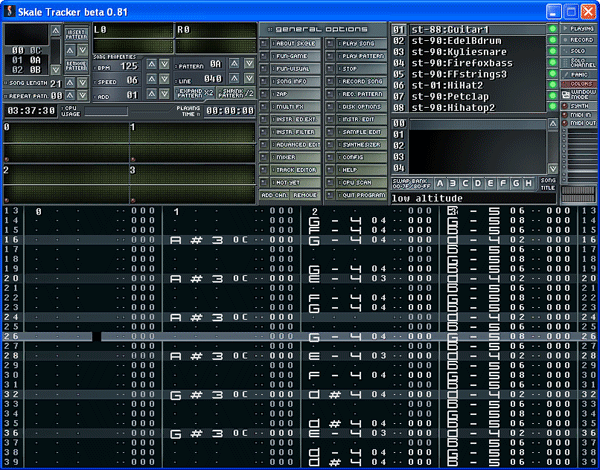Screen dimensions: 600x470
Task: Click the Add Chn. button
Action: 274,195
